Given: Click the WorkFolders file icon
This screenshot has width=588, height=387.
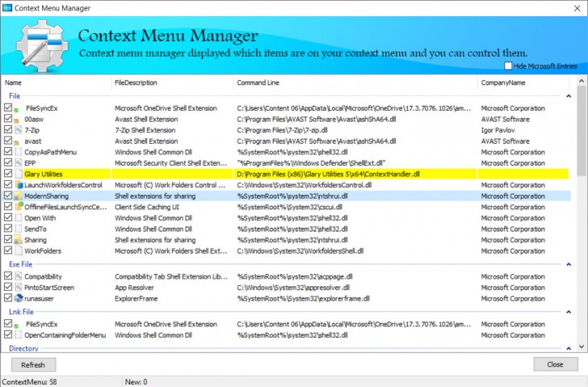Looking at the screenshot, I should pos(19,251).
